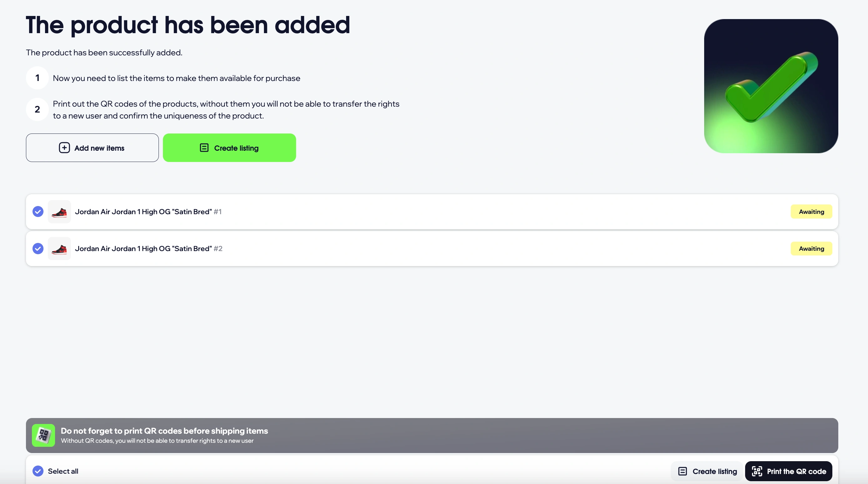Open the Satin Bred #1 sneaker thumbnail
The image size is (868, 484).
pos(59,212)
